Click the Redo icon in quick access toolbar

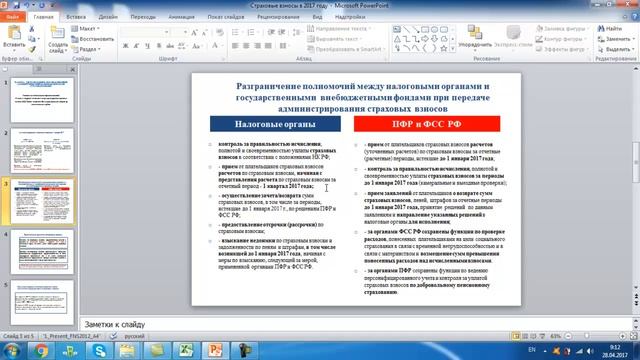click(41, 5)
